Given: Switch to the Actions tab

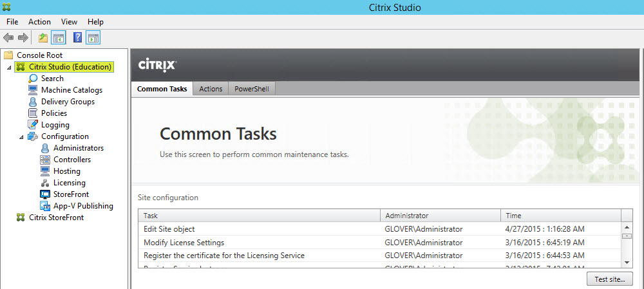Looking at the screenshot, I should [211, 89].
